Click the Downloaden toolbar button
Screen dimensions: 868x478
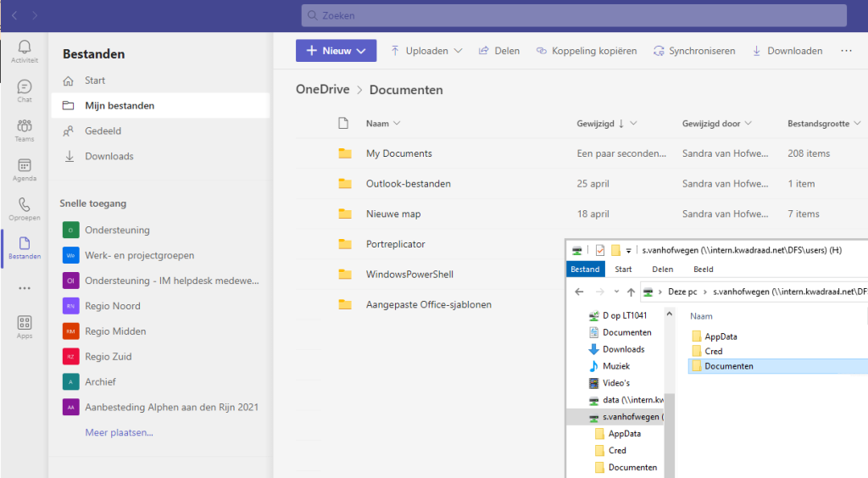click(787, 51)
